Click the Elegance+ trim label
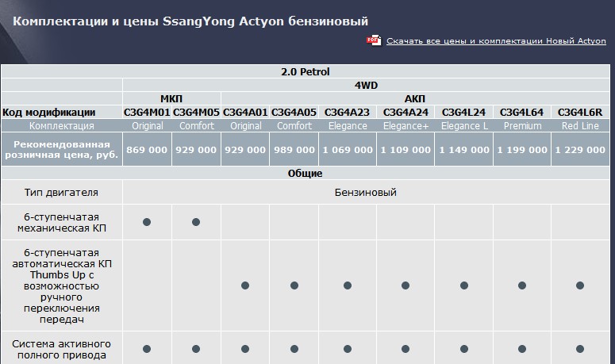Screen dimensions: 615x364 point(406,126)
